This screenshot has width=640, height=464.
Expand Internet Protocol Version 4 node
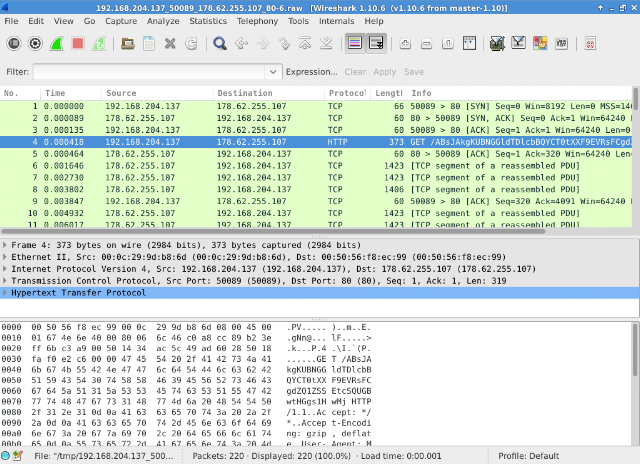tap(5, 269)
